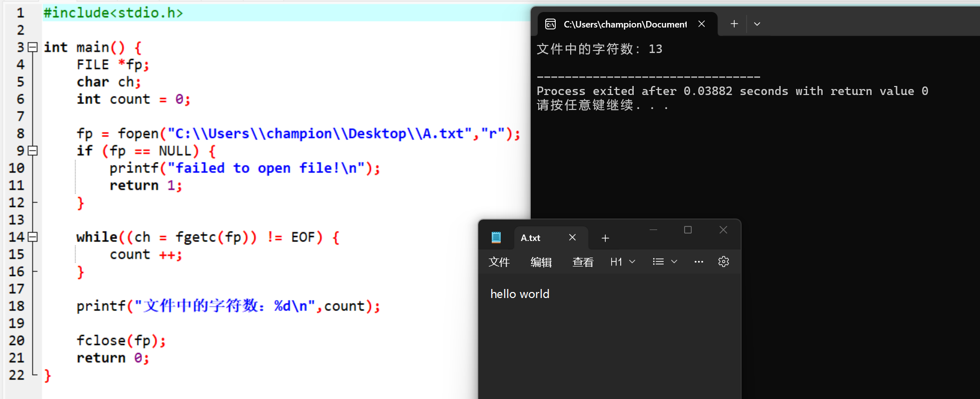Click the 'fclose(fp);' line

pyautogui.click(x=121, y=340)
